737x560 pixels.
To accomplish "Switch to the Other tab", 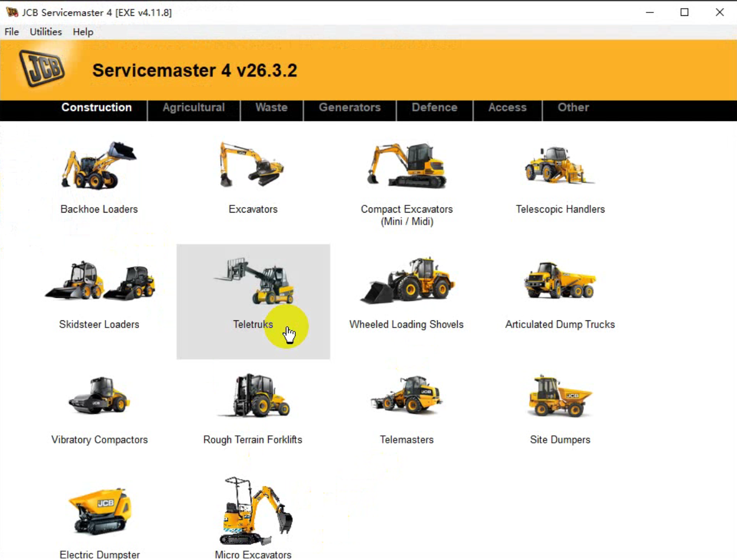I will pos(574,108).
